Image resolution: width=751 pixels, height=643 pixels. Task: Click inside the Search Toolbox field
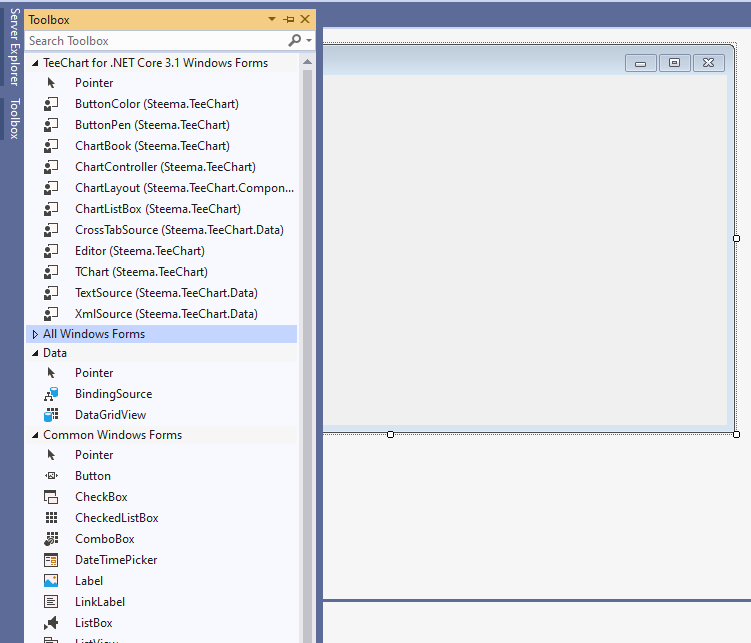click(x=157, y=41)
